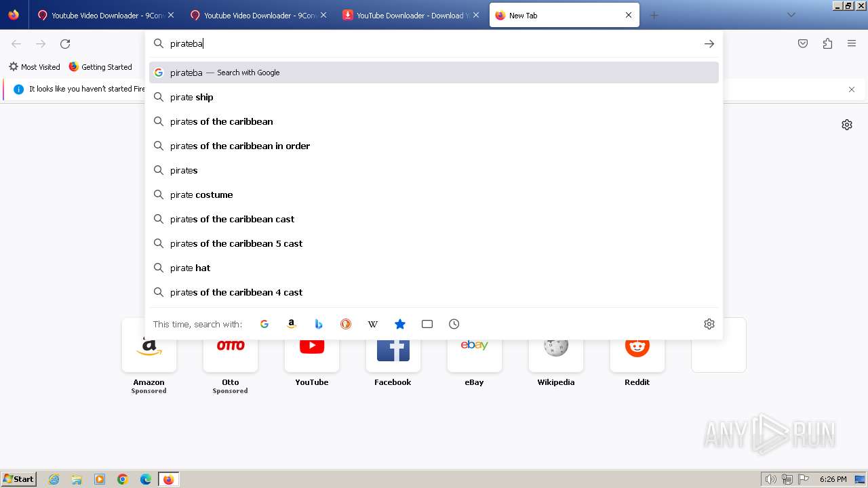
Task: Open the Otto sponsored shortcut
Action: tap(231, 356)
